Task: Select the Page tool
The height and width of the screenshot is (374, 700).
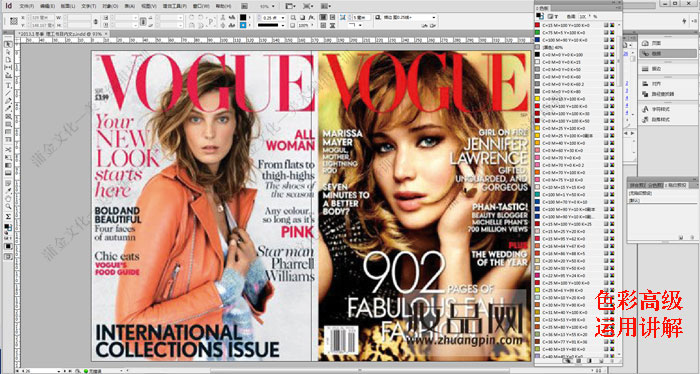Action: click(x=8, y=59)
